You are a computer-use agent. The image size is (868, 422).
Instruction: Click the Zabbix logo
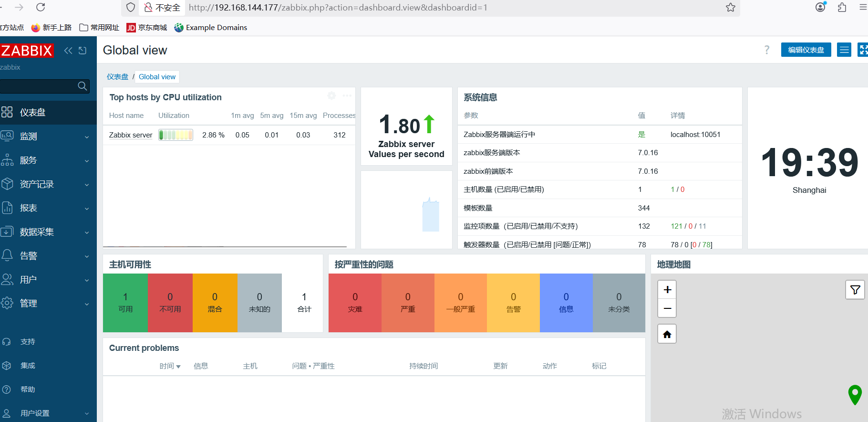tap(27, 51)
